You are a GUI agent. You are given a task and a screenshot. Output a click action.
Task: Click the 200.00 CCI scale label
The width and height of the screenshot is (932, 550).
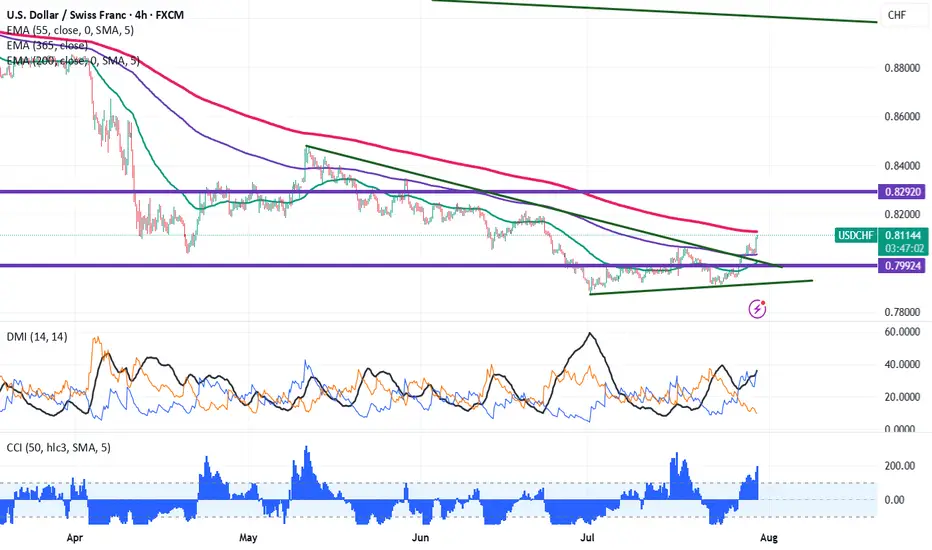tap(900, 466)
